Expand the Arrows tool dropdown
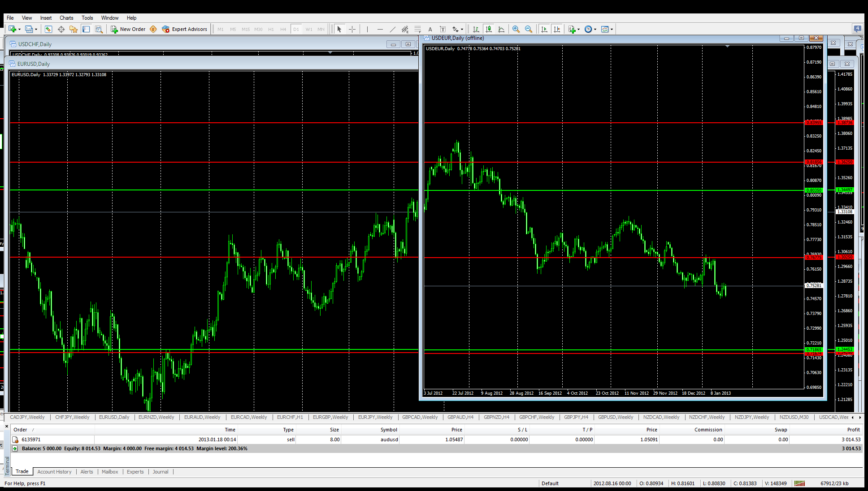The width and height of the screenshot is (868, 491). click(x=462, y=29)
